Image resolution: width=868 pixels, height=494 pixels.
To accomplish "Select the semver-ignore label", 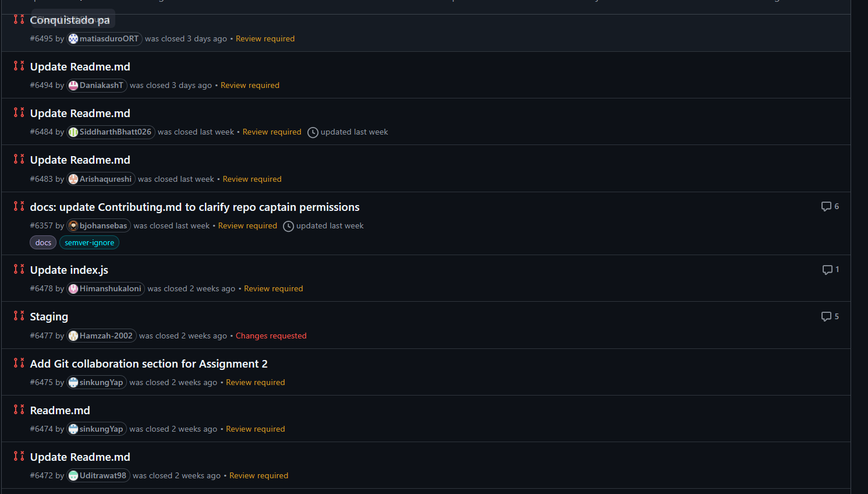I will (89, 243).
